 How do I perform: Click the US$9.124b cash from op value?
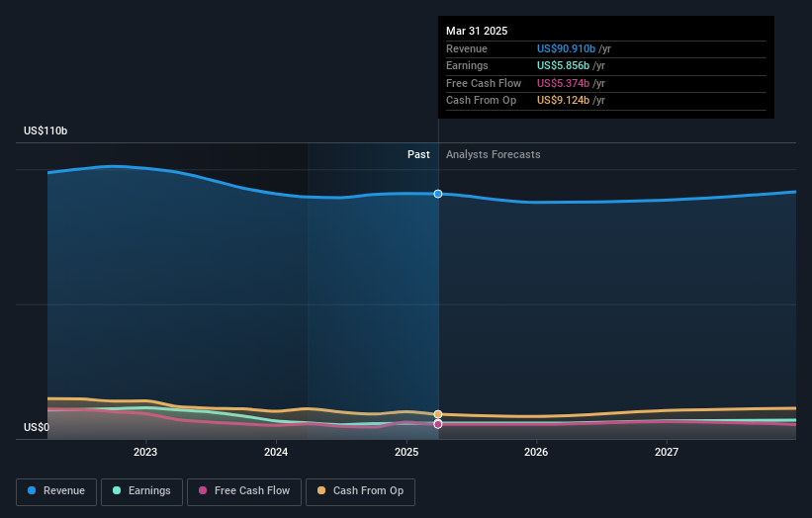(563, 101)
